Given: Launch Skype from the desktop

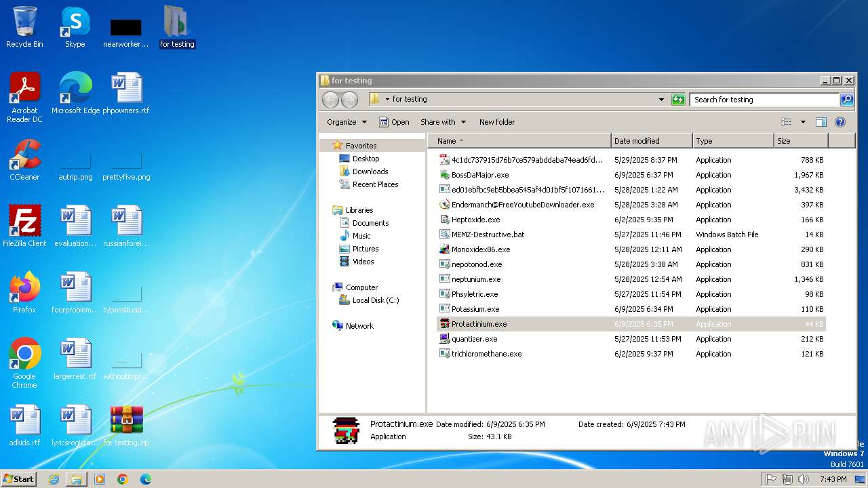Looking at the screenshot, I should (x=75, y=28).
